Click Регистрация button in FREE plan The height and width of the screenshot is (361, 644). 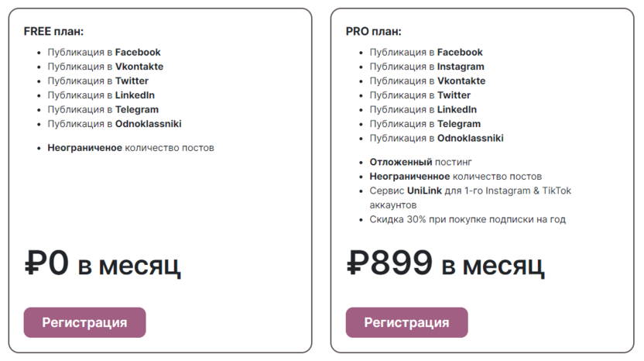coord(84,322)
